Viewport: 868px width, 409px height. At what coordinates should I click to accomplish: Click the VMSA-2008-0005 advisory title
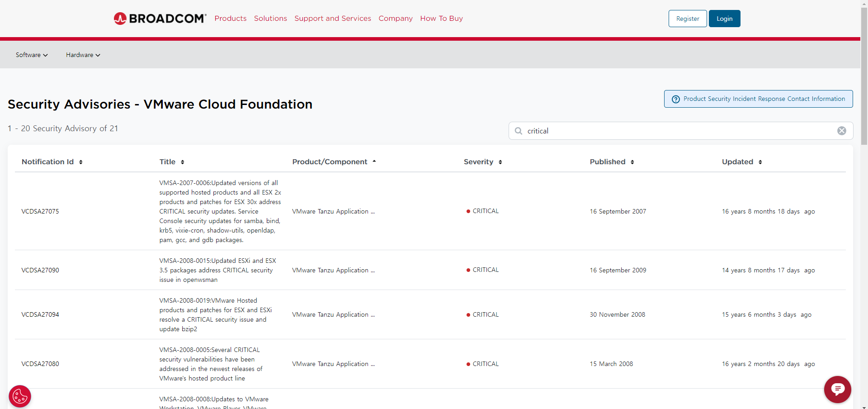click(211, 364)
